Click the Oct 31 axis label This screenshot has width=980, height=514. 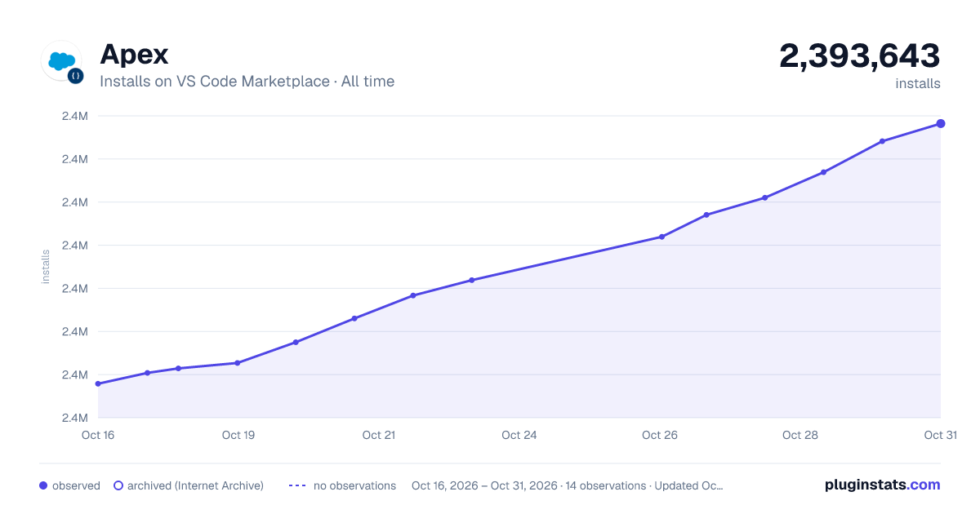940,435
